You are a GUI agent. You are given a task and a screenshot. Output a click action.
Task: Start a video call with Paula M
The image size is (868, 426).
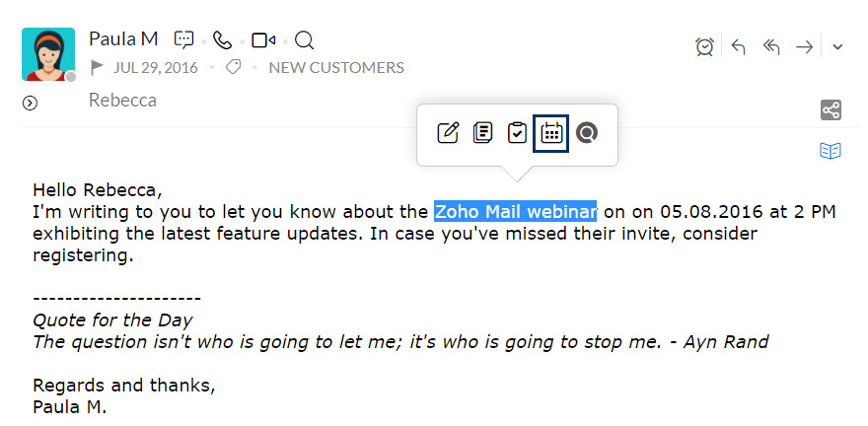pyautogui.click(x=262, y=40)
